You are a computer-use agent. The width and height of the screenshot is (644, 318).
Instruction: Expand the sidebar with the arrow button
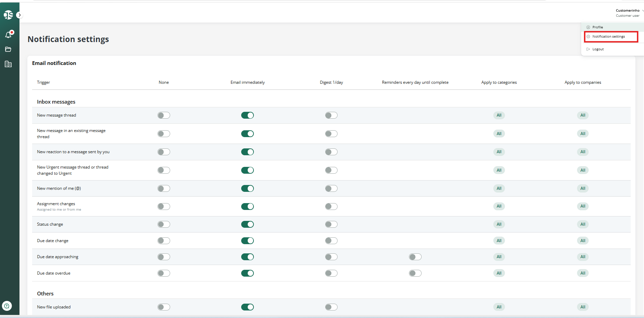point(19,15)
